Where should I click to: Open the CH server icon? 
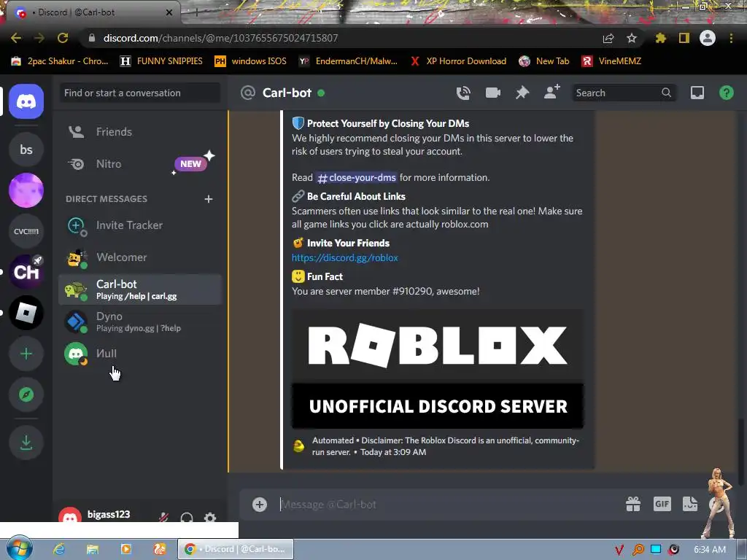[x=26, y=272]
